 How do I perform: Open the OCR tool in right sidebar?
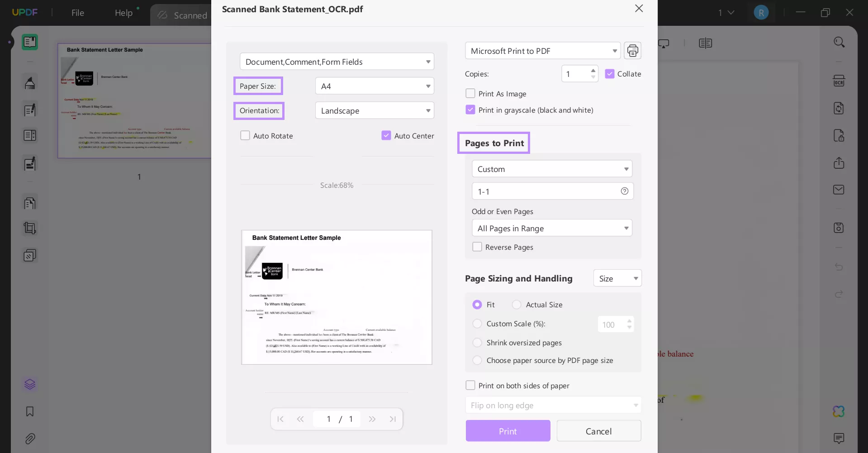(839, 81)
